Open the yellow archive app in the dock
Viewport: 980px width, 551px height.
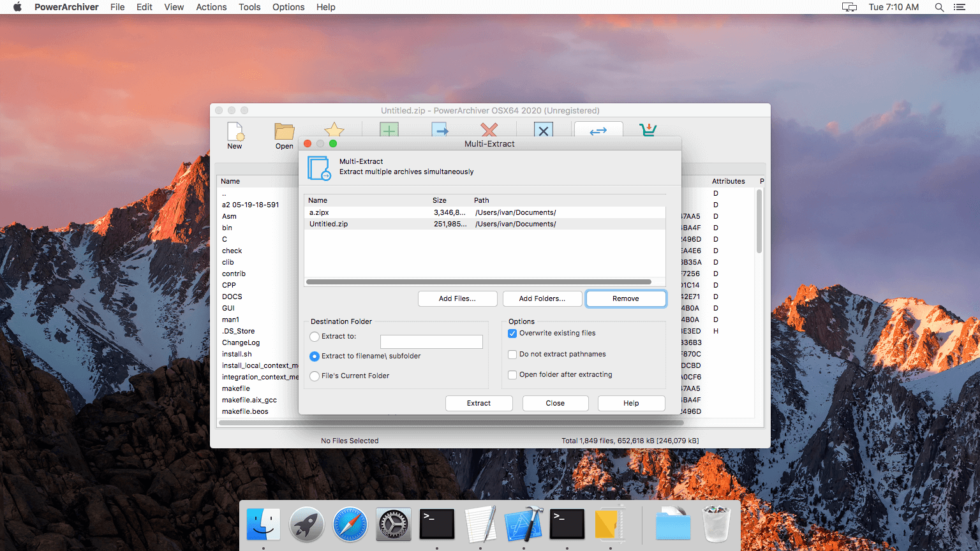(x=610, y=524)
